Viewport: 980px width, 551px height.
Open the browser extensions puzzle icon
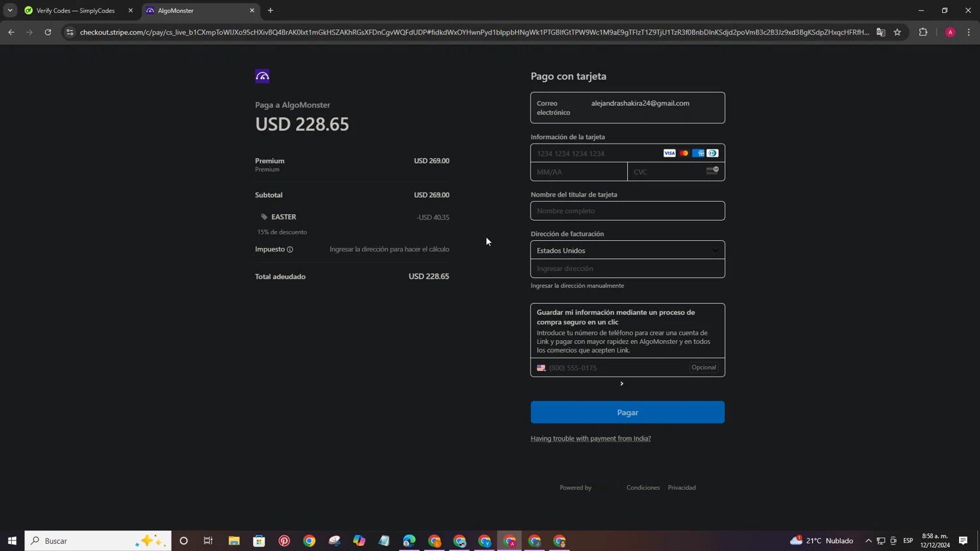click(x=923, y=32)
